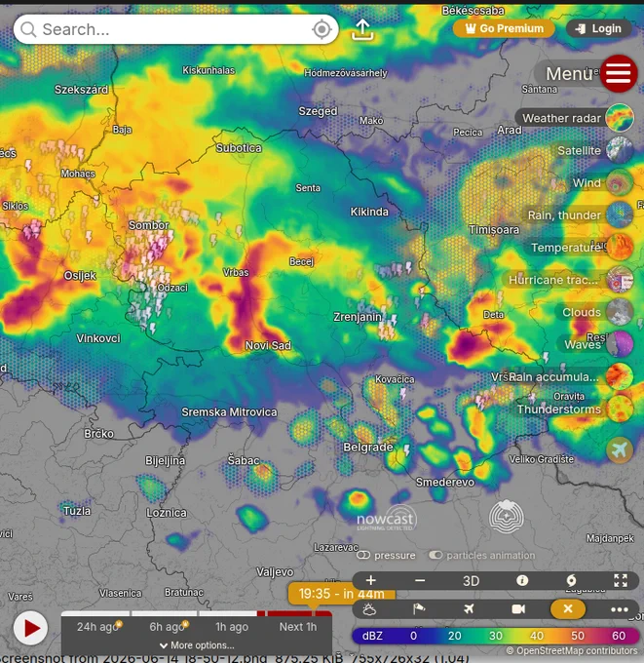Click the share upload icon
Screen dimensions: 644x663
click(362, 29)
